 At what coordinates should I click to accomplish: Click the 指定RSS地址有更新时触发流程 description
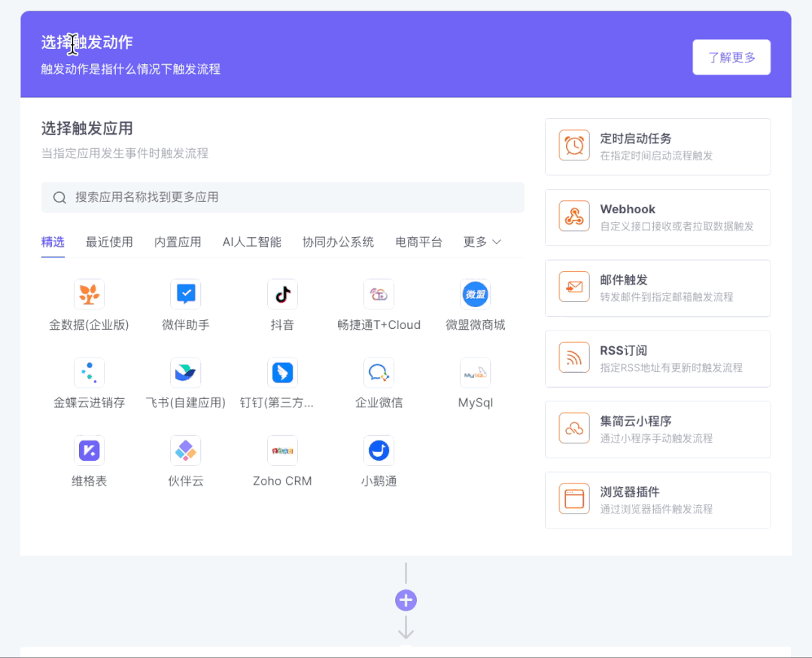671,368
